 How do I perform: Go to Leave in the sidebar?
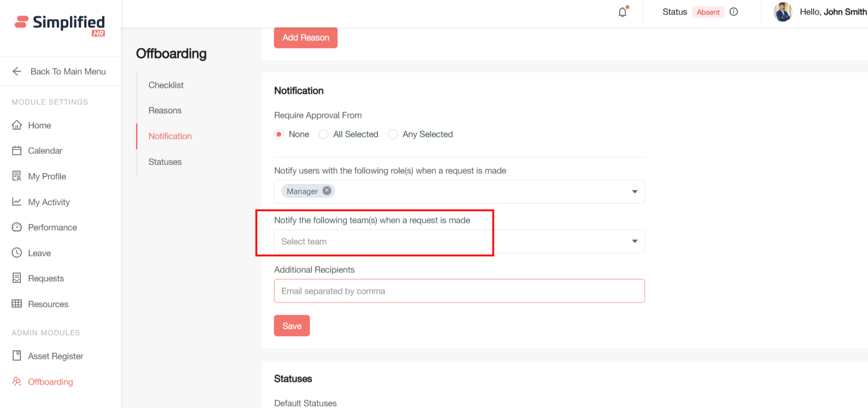click(39, 253)
